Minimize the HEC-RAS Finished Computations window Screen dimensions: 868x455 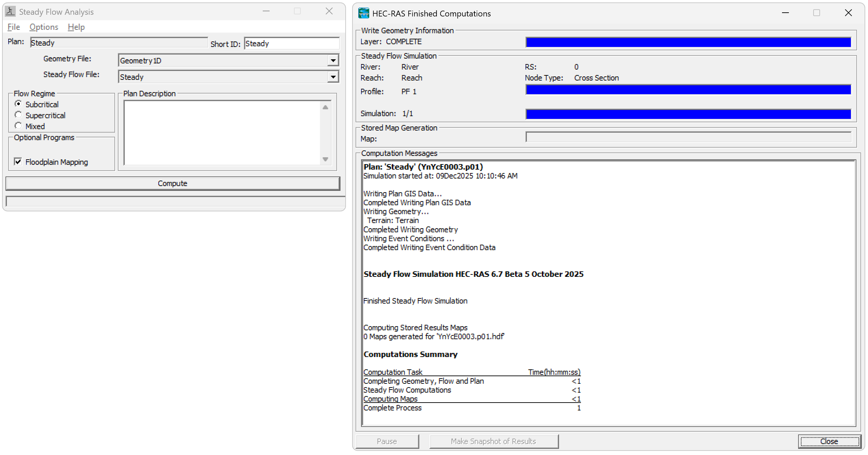[x=785, y=13]
